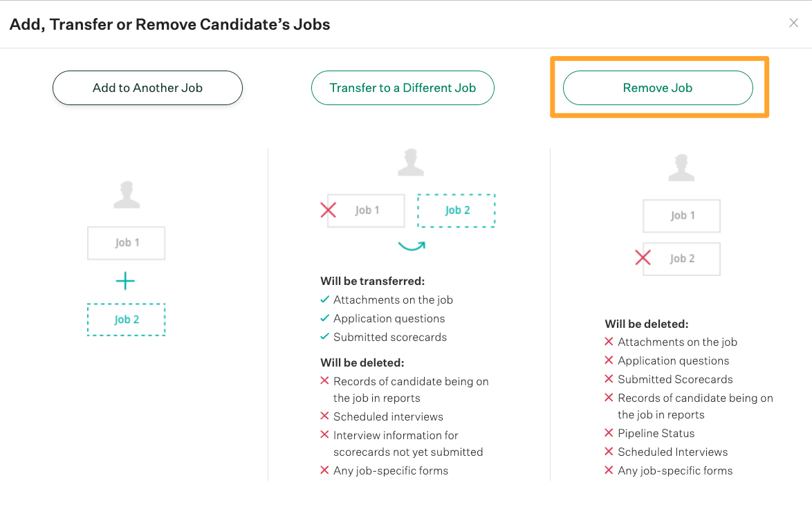Click the red X beside Job 2 in the remove diagram
This screenshot has height=507, width=812.
pos(643,257)
